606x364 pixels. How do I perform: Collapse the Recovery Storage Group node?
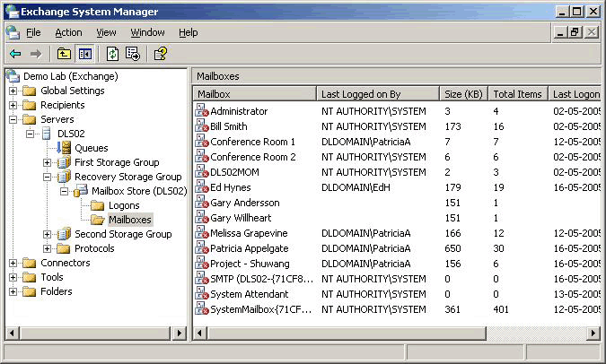(47, 177)
